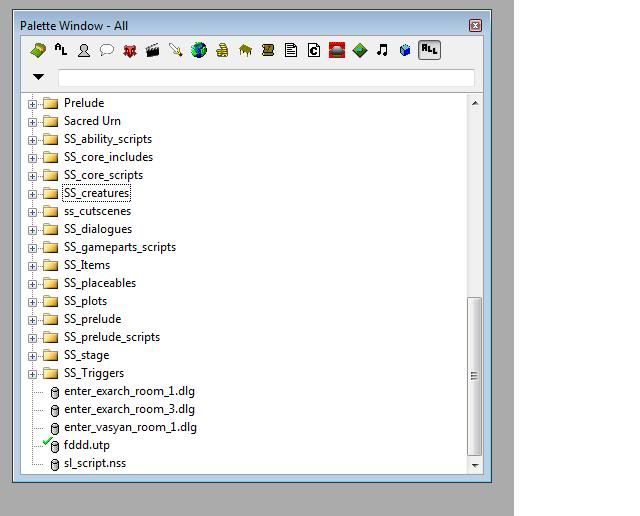Click the scrollbar down arrow
Screen dimensions: 640x516
(x=475, y=464)
